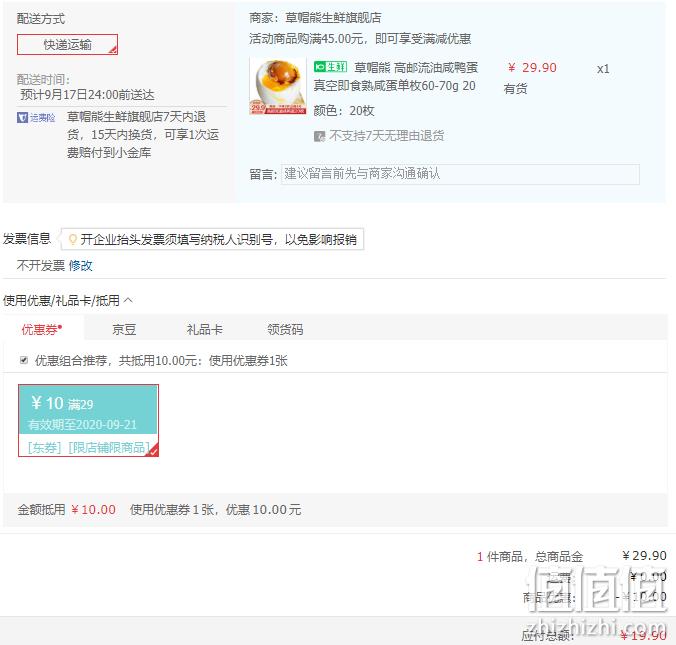Click delivery estimate 预计9月17日24:00前送达
The image size is (676, 645).
(88, 95)
